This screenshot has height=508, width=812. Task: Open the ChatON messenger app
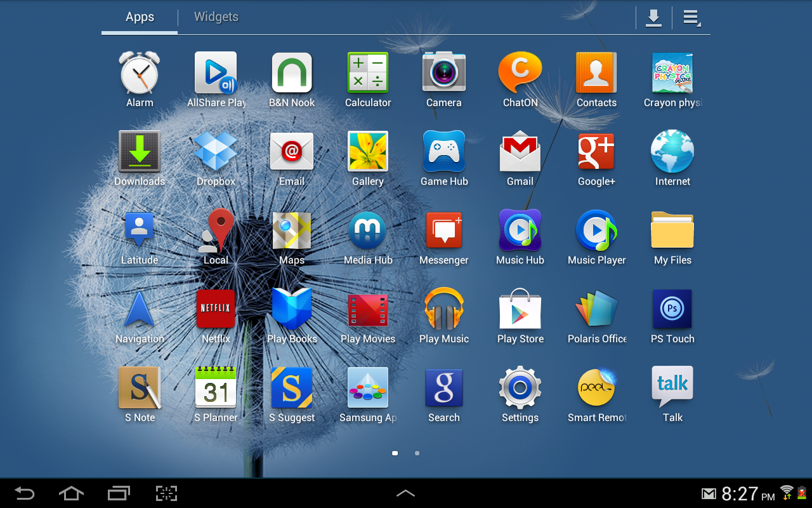coord(520,73)
